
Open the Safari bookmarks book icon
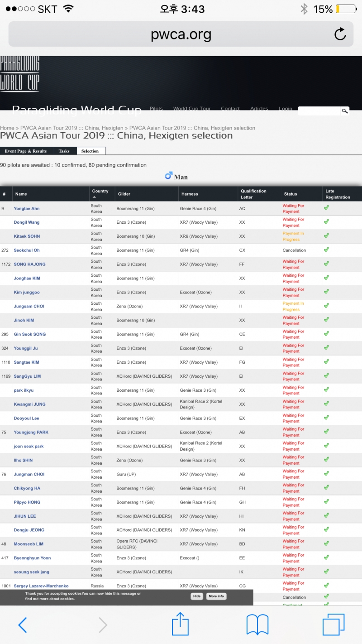(257, 625)
